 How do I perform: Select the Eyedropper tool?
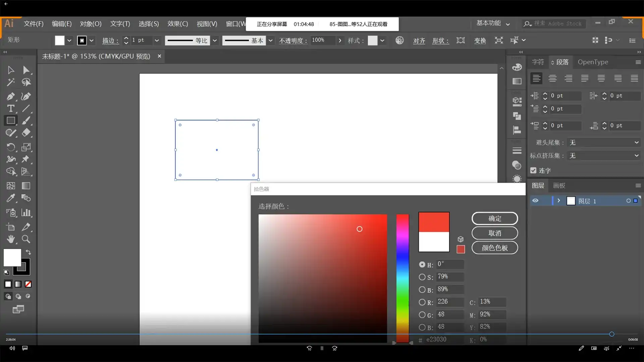tap(10, 198)
